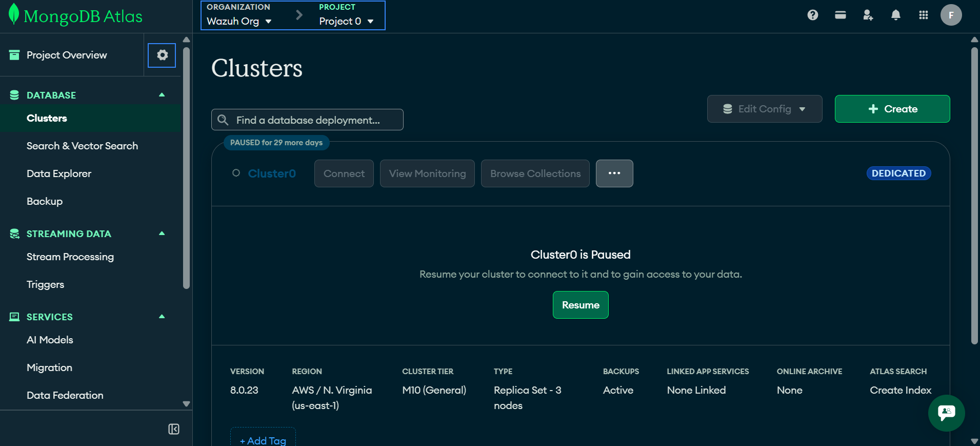Click the sidebar scroll-down arrow
The image size is (980, 446).
(x=187, y=404)
